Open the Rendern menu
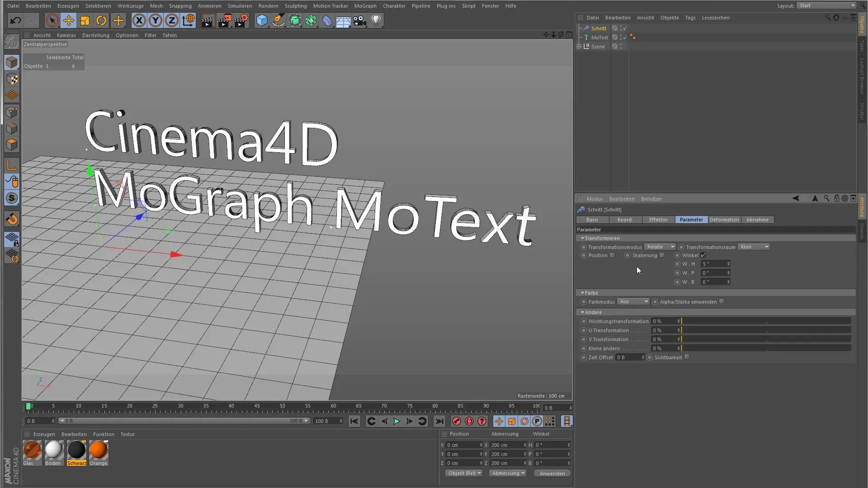 point(269,6)
